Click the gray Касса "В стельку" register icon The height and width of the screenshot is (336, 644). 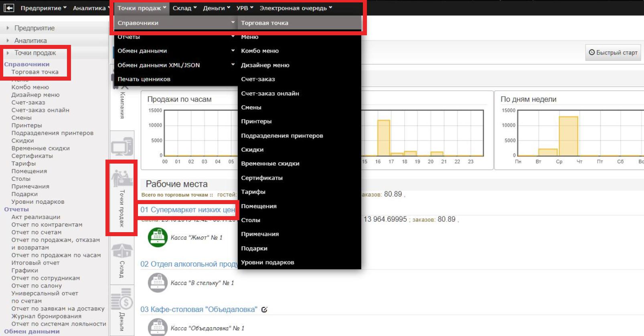[158, 283]
